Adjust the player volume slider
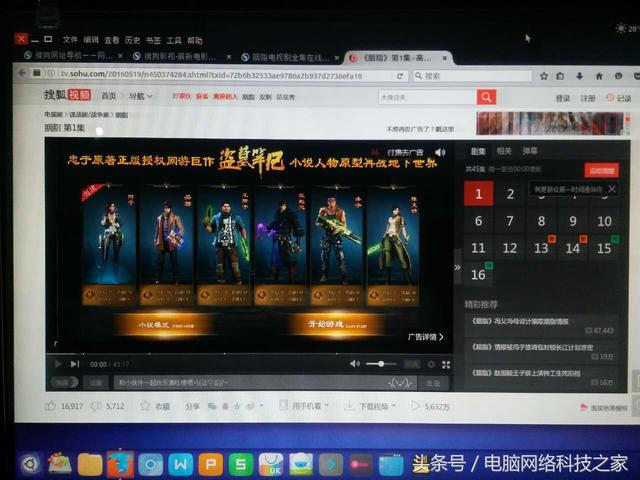Viewport: 640px width, 480px height. point(381,364)
